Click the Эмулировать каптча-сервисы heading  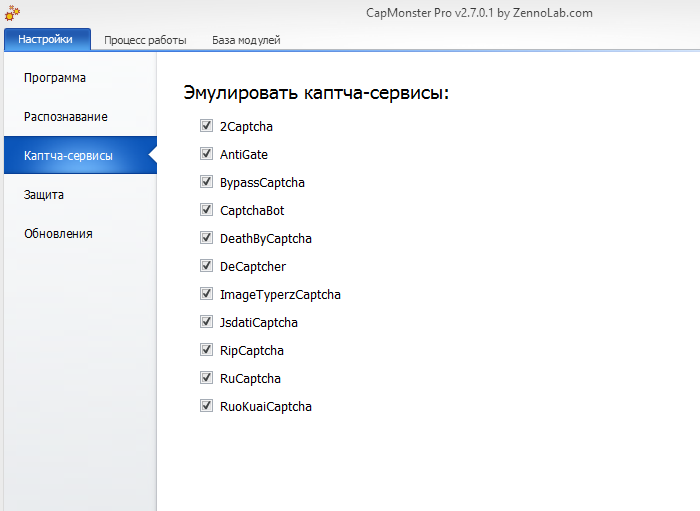point(316,93)
